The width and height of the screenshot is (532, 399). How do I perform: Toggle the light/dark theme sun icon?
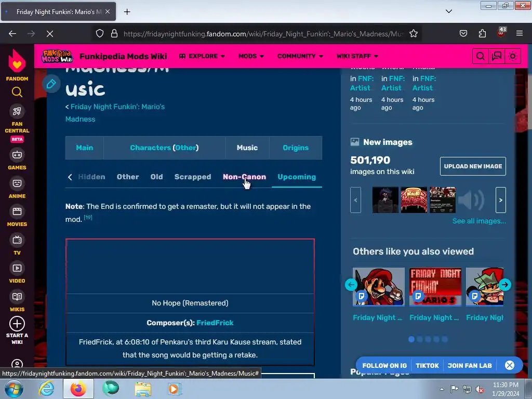point(513,56)
